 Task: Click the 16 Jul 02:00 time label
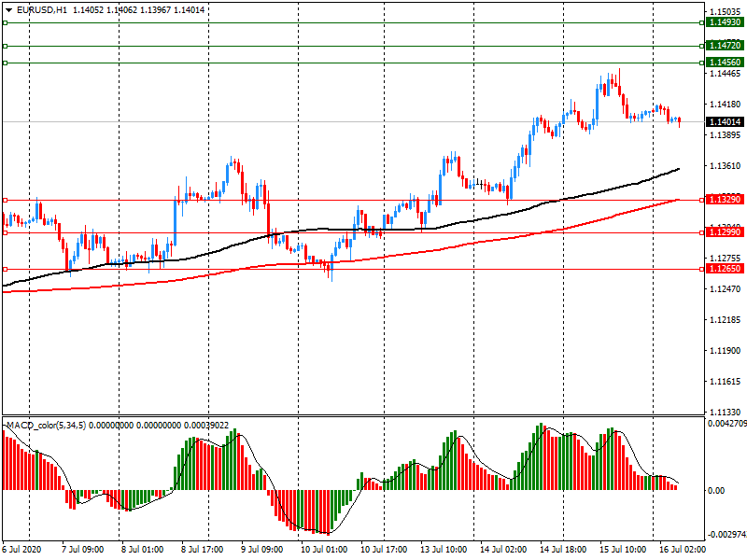coord(683,549)
